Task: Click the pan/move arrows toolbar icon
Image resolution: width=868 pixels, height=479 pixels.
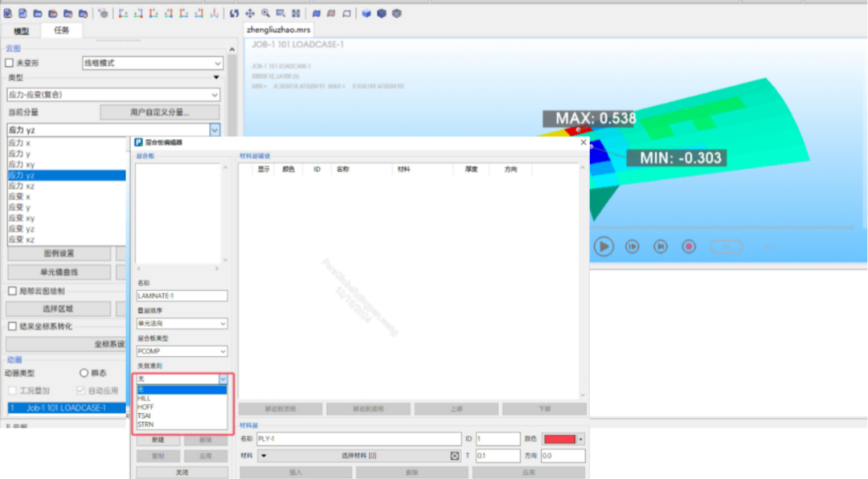Action: pos(249,13)
